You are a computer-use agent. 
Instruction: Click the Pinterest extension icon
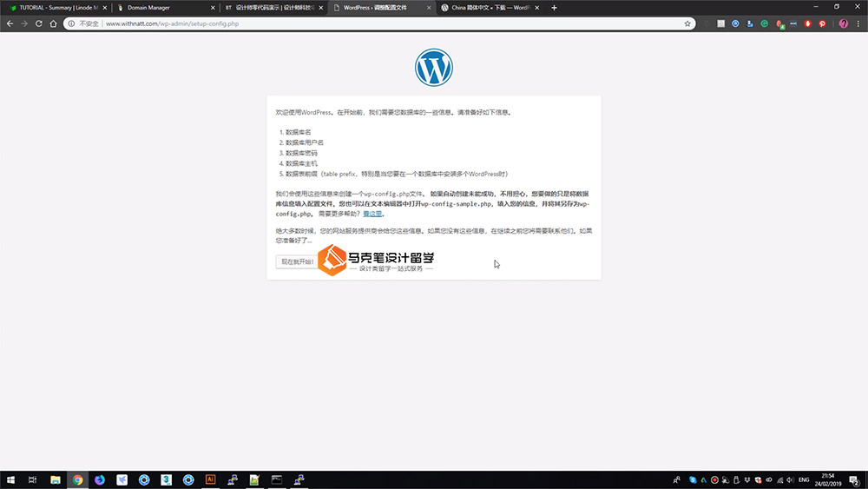click(x=822, y=23)
